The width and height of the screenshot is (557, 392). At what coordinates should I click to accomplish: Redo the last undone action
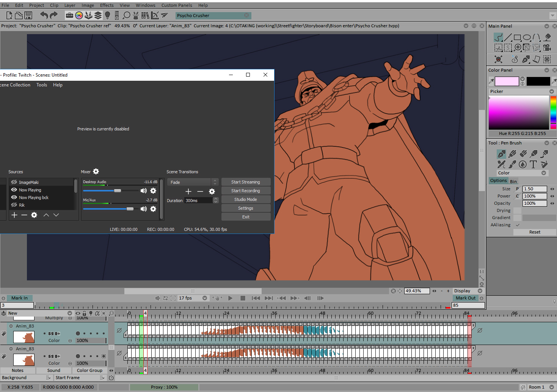click(54, 15)
